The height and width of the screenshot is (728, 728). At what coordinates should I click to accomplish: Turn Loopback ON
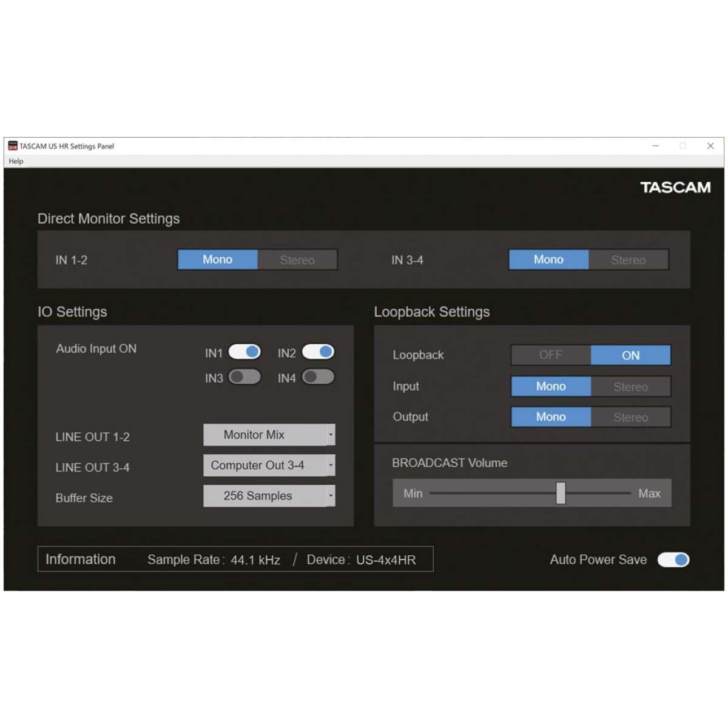click(x=631, y=355)
